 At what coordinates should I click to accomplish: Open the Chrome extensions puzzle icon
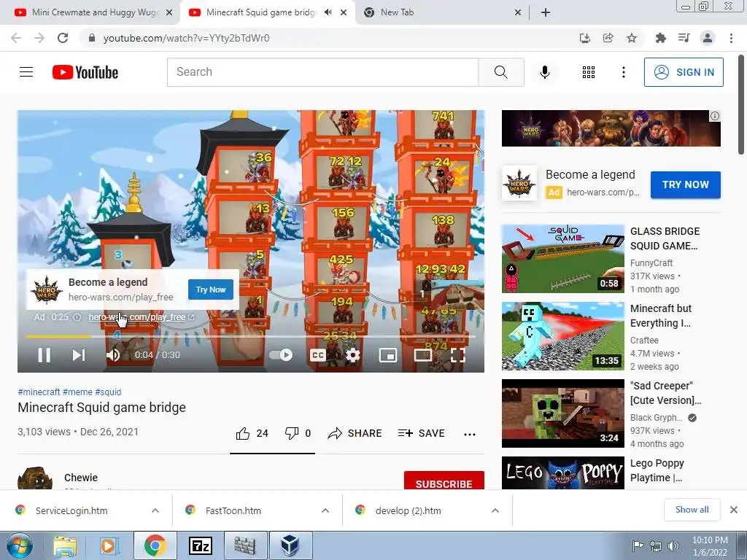click(x=660, y=38)
